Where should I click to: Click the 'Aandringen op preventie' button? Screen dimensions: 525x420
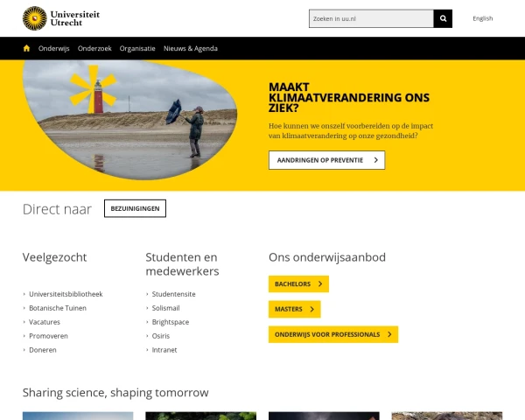(326, 160)
